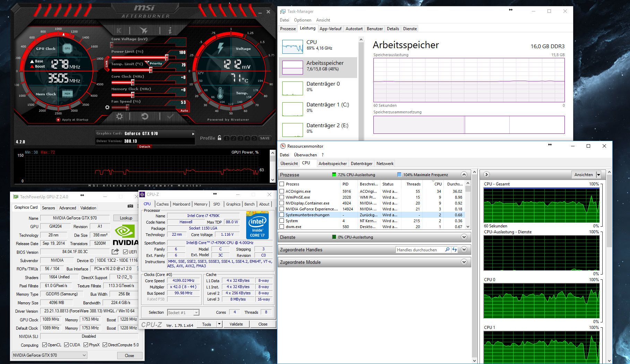Screen dimensions: 630x364
Task: Click the NVIDIA logo in GPU-Z
Action: (x=126, y=235)
